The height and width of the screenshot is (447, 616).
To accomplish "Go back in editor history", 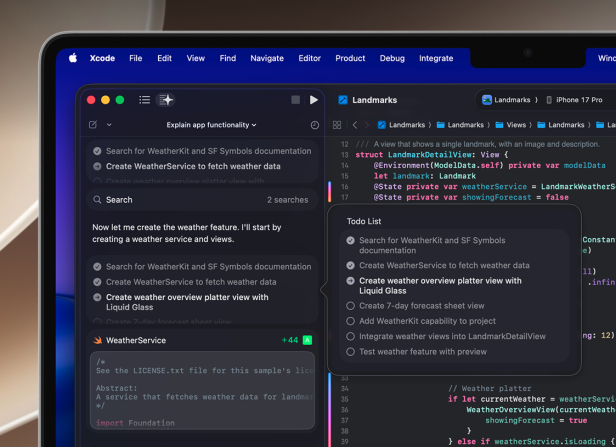I will pyautogui.click(x=355, y=125).
